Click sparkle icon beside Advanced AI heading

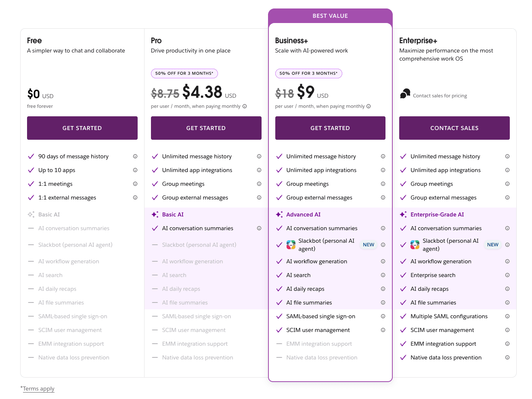(279, 214)
